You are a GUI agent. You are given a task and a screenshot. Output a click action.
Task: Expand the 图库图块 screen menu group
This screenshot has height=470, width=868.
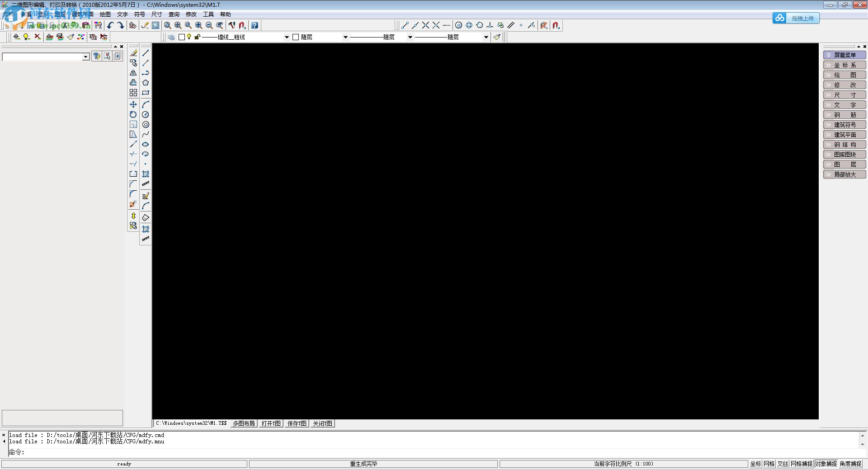pyautogui.click(x=844, y=155)
